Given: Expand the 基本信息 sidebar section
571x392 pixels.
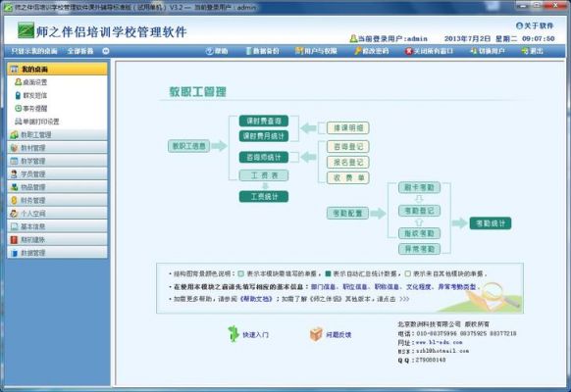Looking at the screenshot, I should (57, 226).
